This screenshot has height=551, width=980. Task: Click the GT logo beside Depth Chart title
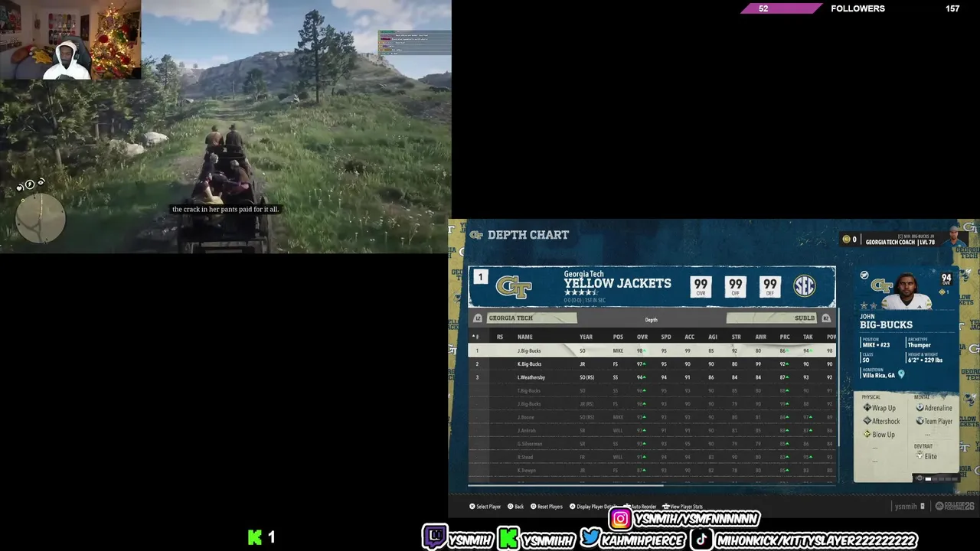(476, 235)
